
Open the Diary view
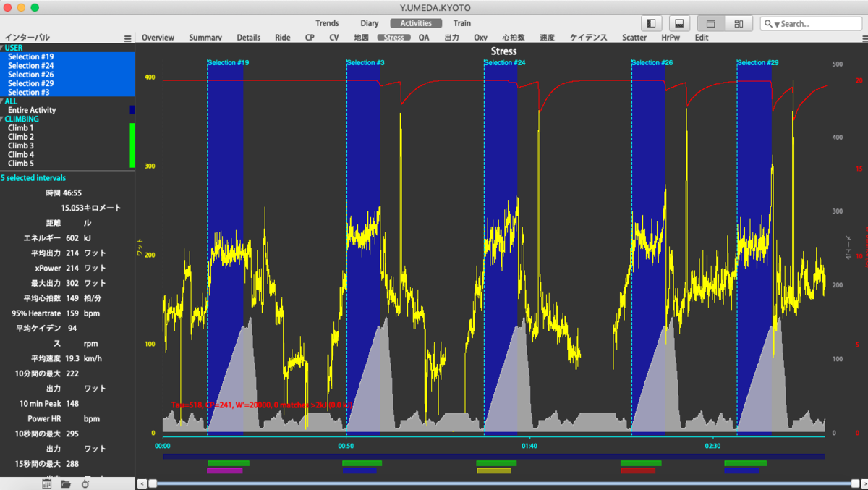pos(370,23)
